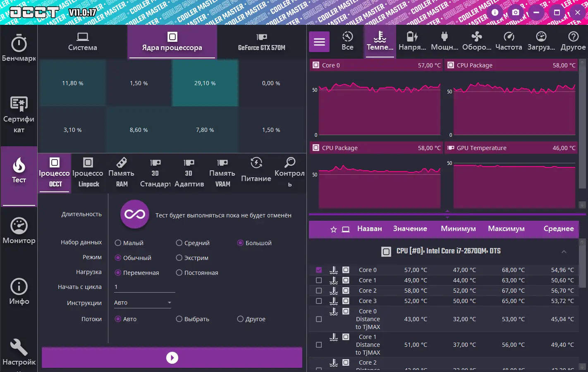Choose Обычный mode radio button
The width and height of the screenshot is (588, 372).
click(118, 258)
